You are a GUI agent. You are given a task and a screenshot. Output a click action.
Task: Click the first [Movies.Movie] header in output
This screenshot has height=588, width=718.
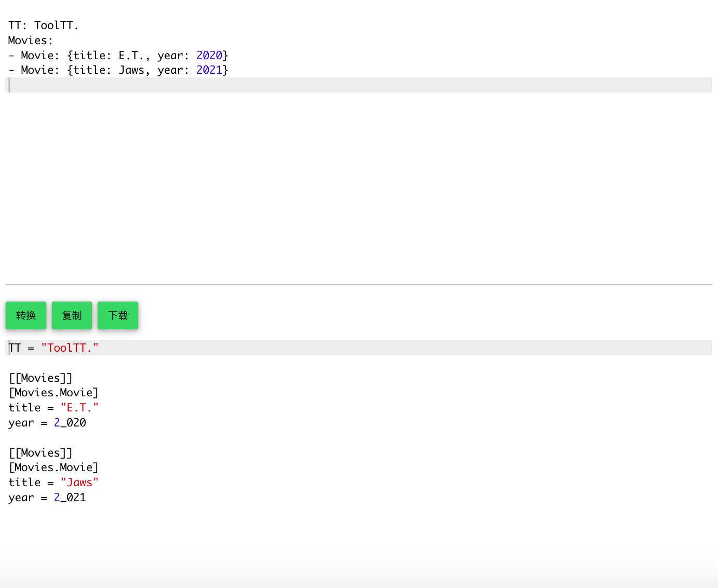click(x=54, y=393)
